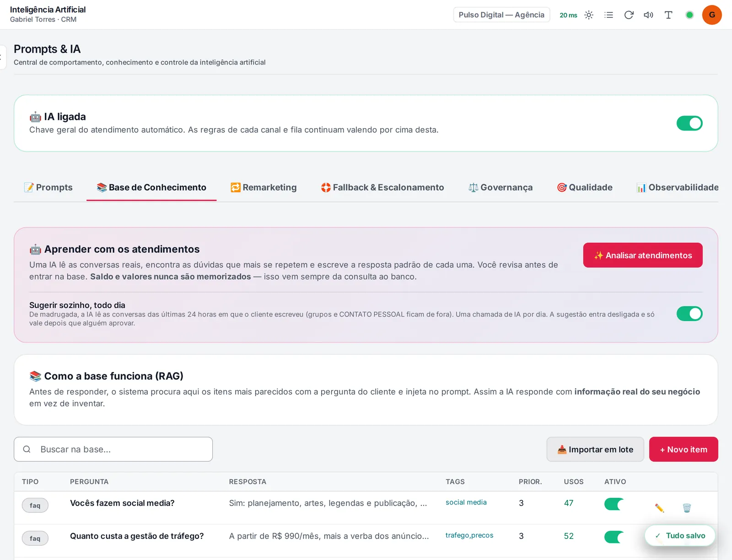Select the Base de Conhecimento tab
The image size is (732, 560).
click(x=151, y=188)
